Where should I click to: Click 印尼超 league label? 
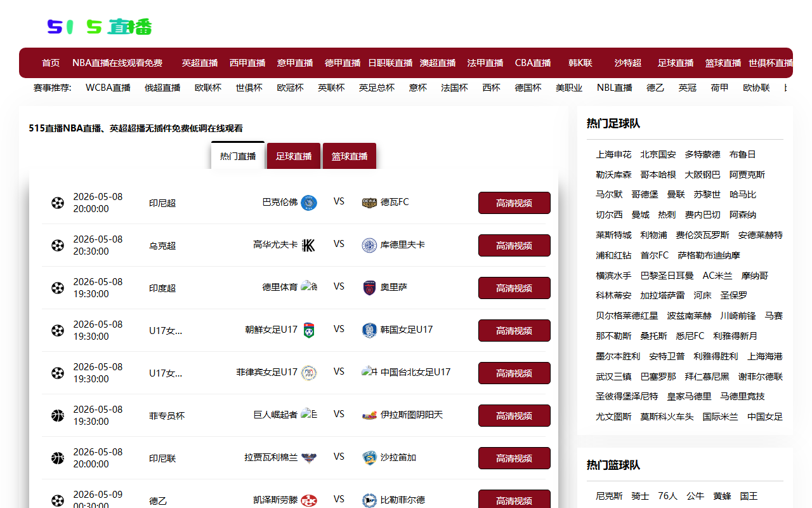click(x=162, y=203)
